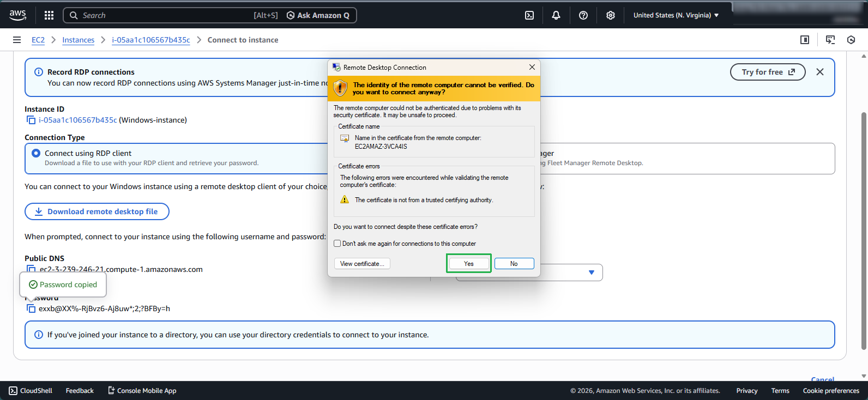The width and height of the screenshot is (868, 400).
Task: Click the split panel layout icon
Action: tap(805, 40)
